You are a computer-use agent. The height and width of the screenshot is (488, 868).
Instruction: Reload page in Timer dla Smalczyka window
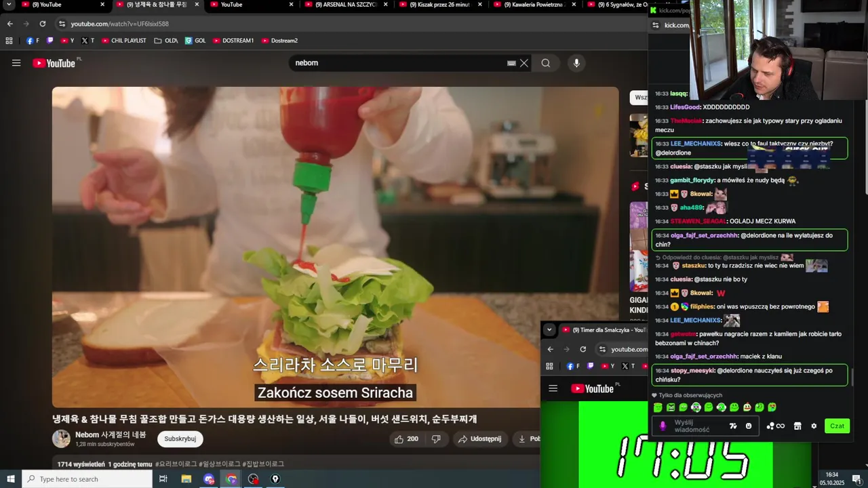click(583, 349)
